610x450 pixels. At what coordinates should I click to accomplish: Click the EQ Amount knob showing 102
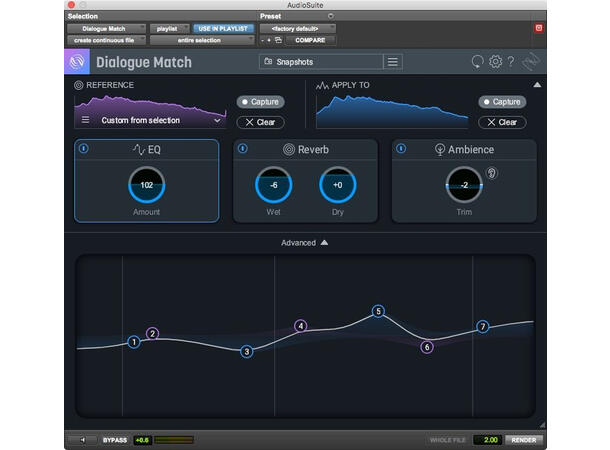(x=147, y=185)
